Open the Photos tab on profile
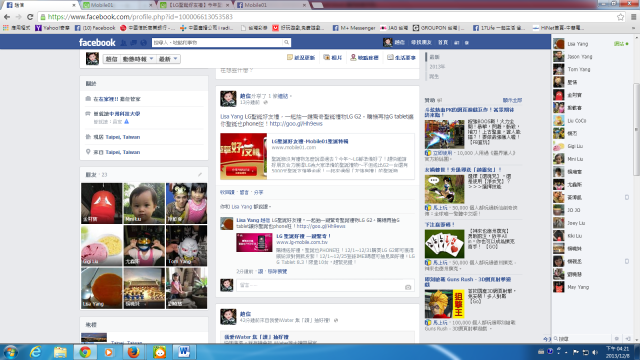Viewport: 640px width, 360px height. click(333, 58)
